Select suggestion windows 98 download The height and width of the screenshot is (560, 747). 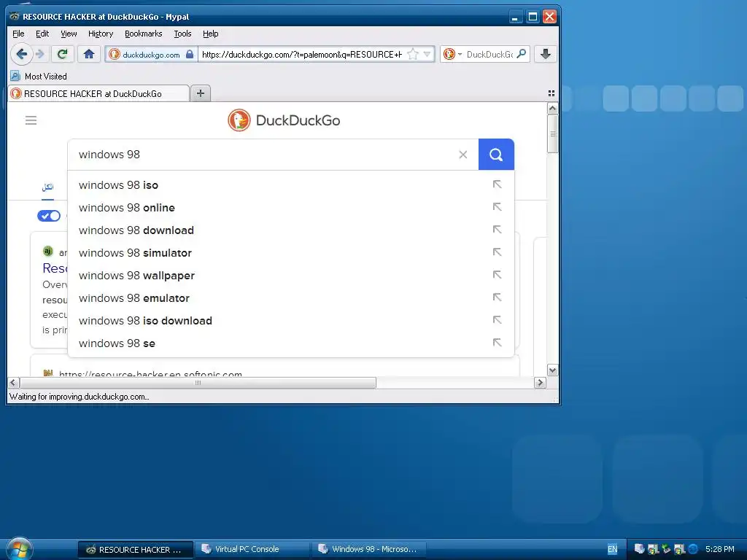[291, 230]
